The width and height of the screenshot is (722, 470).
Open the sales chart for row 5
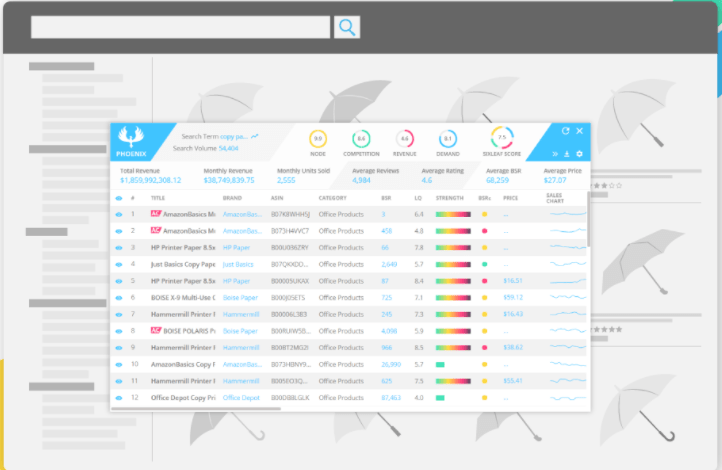point(568,281)
